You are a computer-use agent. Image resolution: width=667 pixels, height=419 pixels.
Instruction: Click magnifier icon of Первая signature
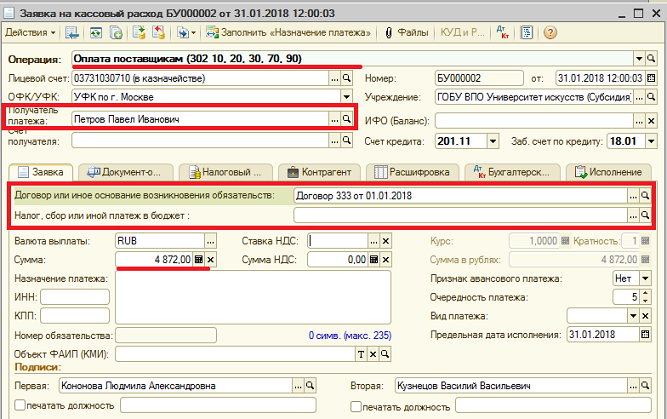tap(310, 386)
